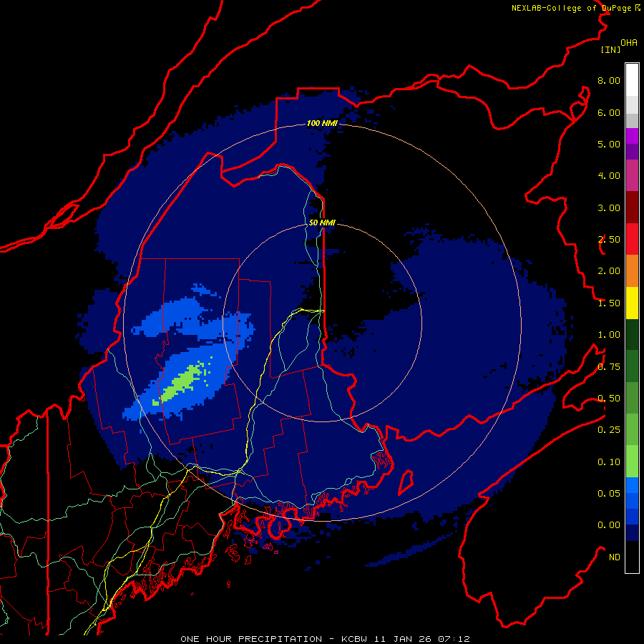
Task: Select the bright light-green 0.10 legend swatch
Action: point(632,462)
